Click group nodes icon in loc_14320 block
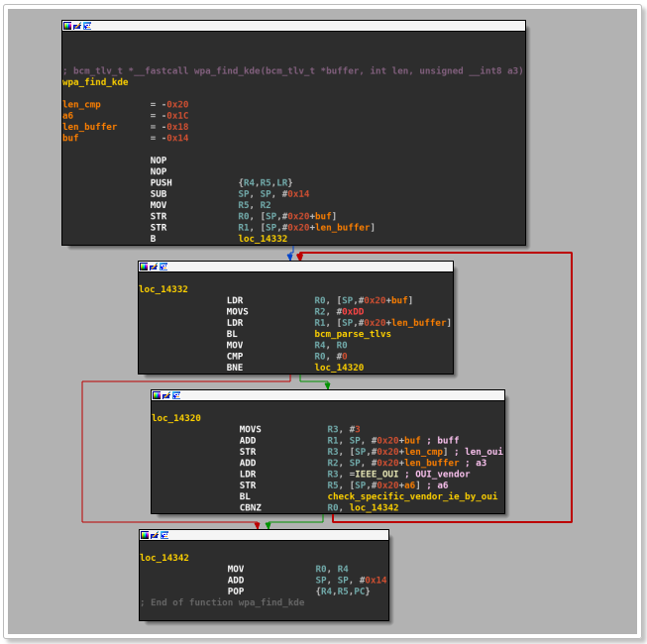This screenshot has height=644, width=647. pos(176,395)
